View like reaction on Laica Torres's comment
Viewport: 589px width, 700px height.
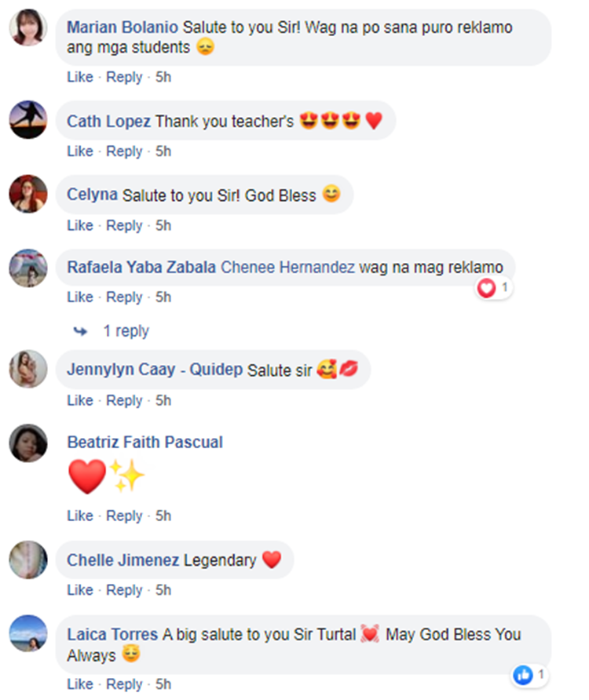click(523, 674)
